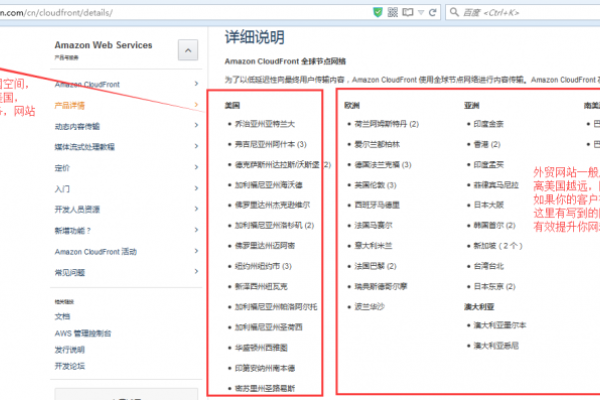Screen dimensions: 600x400
Task: Collapse the Amazon Web Services sidebar menu
Action: click(x=187, y=51)
